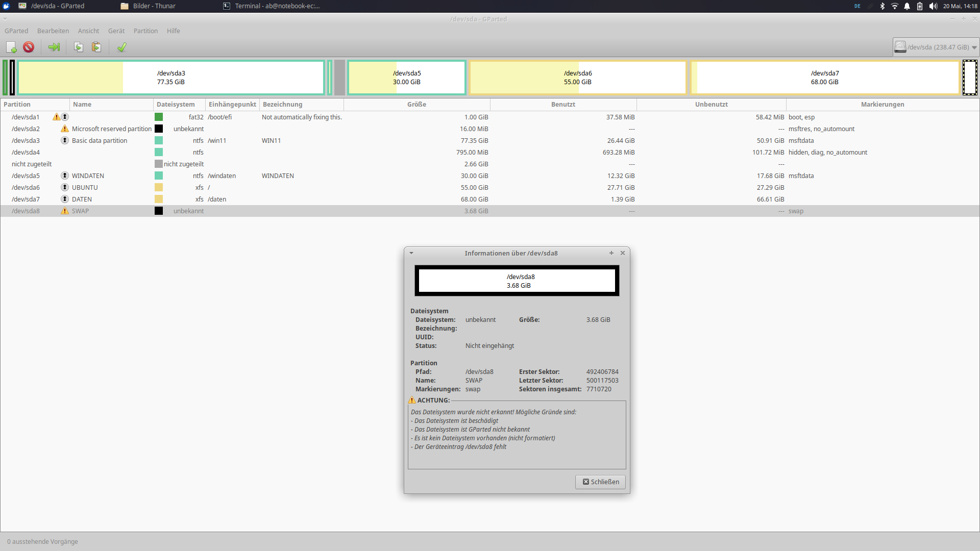Select /dev/sda6 block in disk map
The width and height of the screenshot is (980, 551).
pos(578,78)
